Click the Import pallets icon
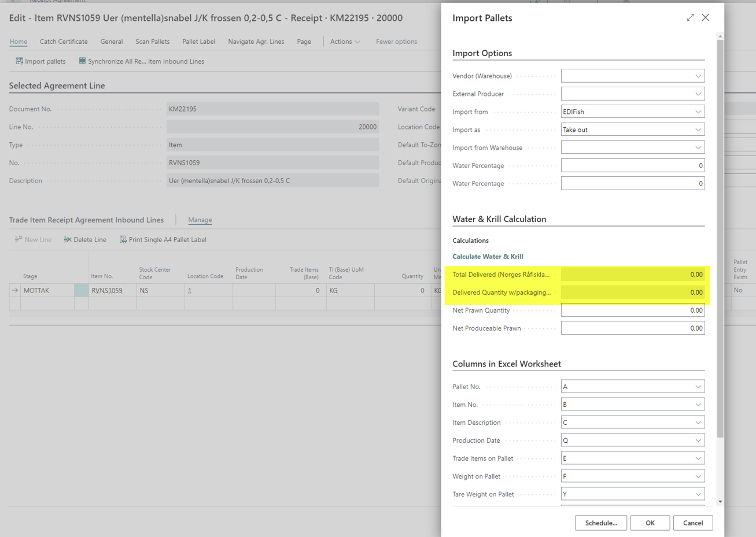This screenshot has width=756, height=537. tap(19, 61)
